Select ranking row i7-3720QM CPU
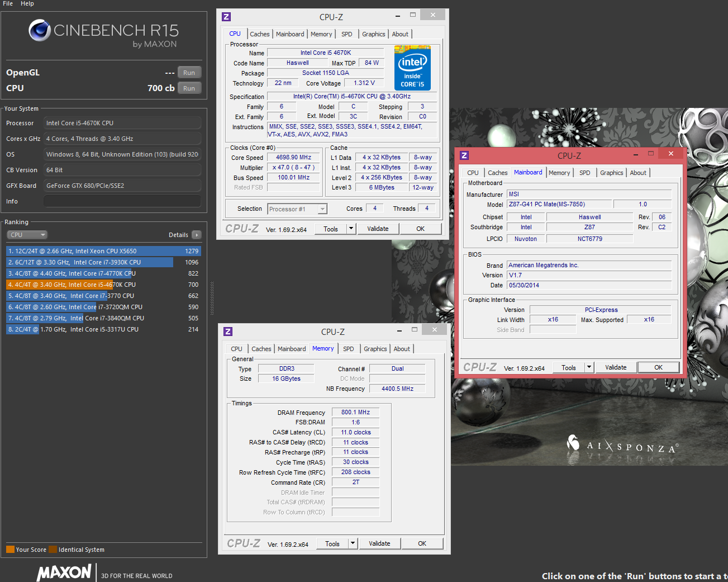 click(103, 307)
